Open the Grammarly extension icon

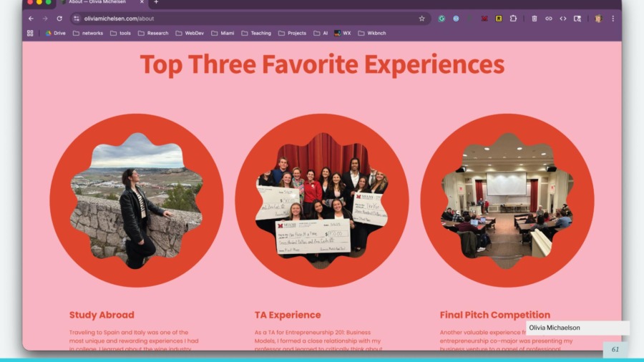click(x=441, y=19)
